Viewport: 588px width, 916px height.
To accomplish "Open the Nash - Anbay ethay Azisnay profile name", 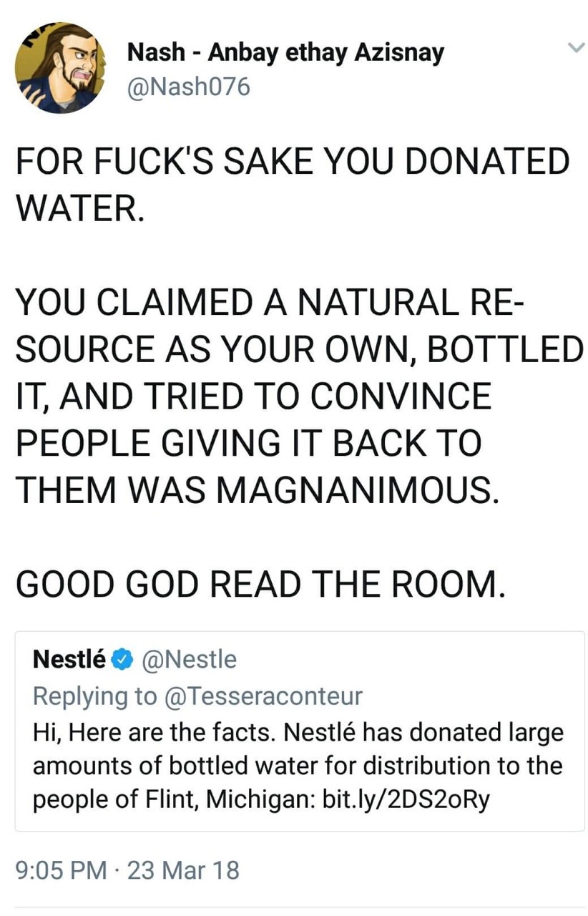I will (x=285, y=52).
